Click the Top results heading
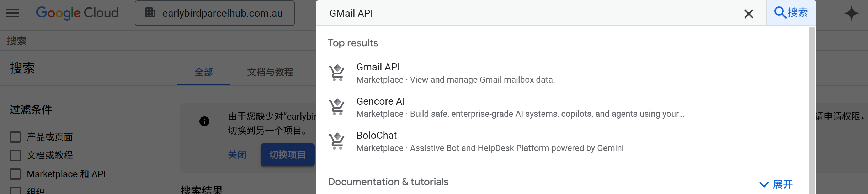 coord(353,43)
